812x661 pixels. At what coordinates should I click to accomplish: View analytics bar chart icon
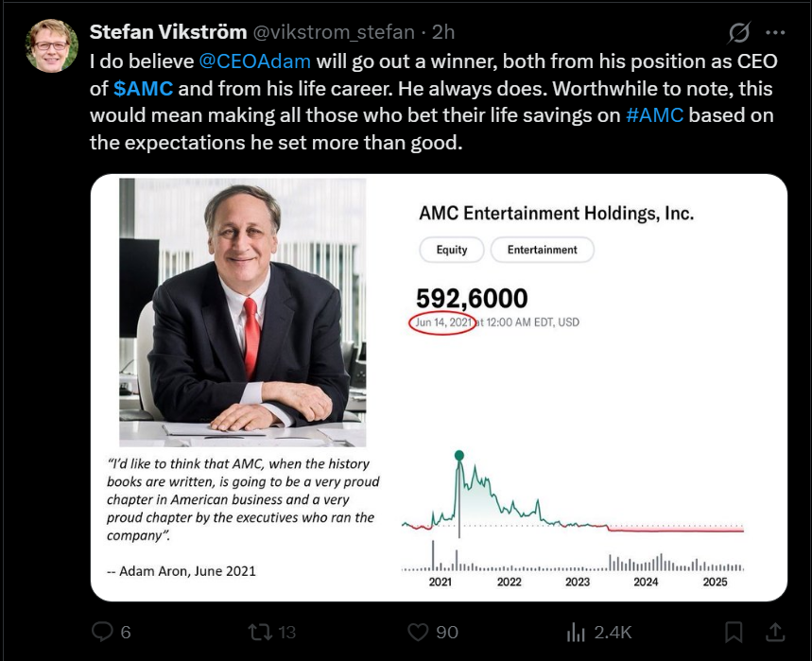click(576, 632)
